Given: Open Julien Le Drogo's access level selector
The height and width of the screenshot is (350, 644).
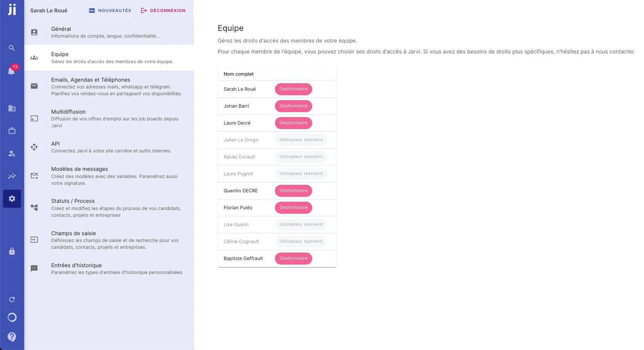Looking at the screenshot, I should pyautogui.click(x=301, y=140).
